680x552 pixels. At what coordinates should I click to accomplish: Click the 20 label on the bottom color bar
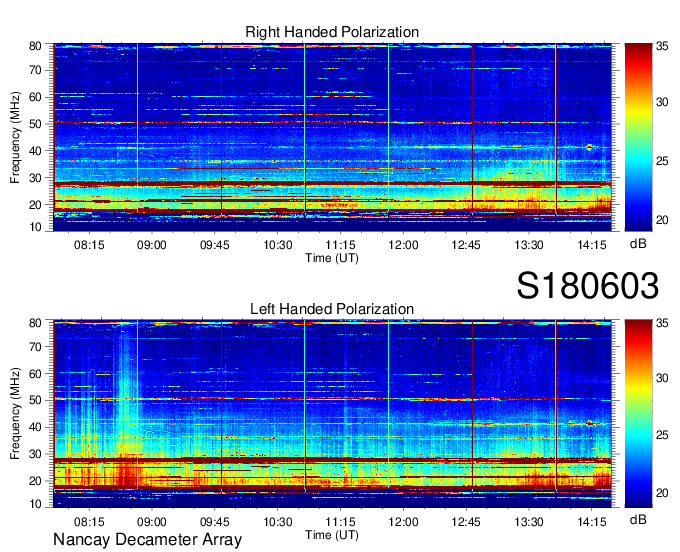click(662, 493)
